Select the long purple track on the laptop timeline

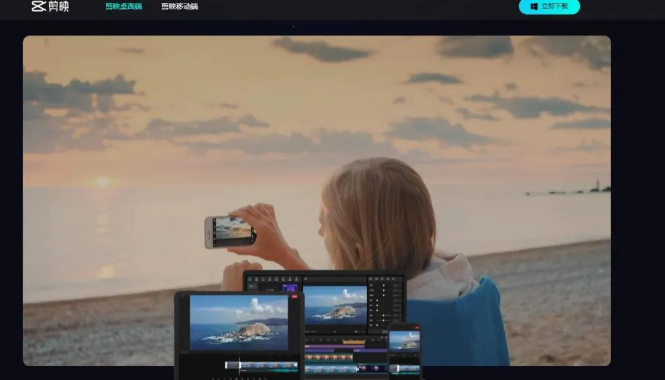click(x=335, y=346)
